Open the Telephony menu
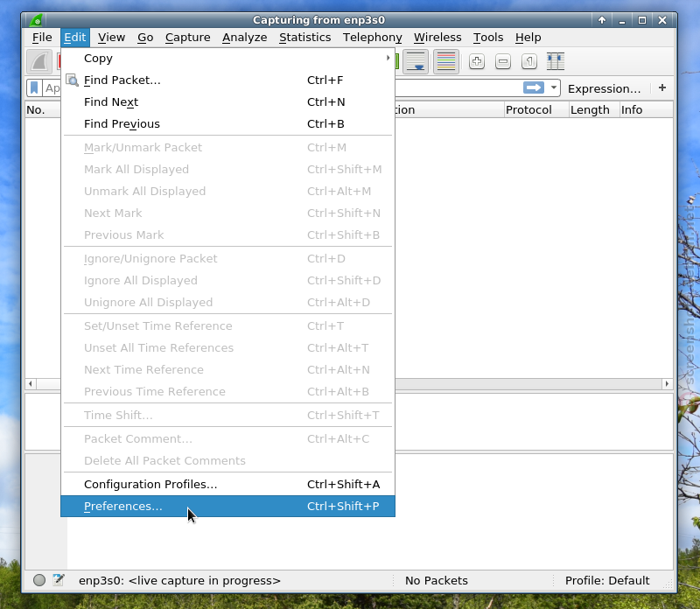This screenshot has height=609, width=700. click(x=373, y=38)
